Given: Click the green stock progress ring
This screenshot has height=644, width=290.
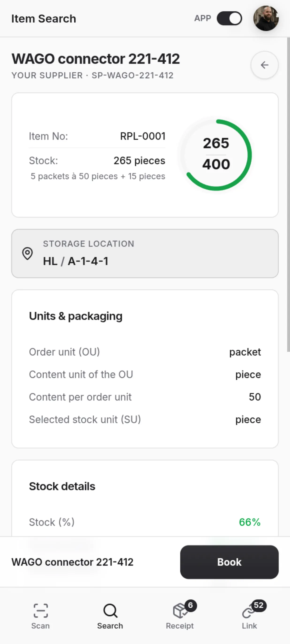Looking at the screenshot, I should [x=217, y=154].
